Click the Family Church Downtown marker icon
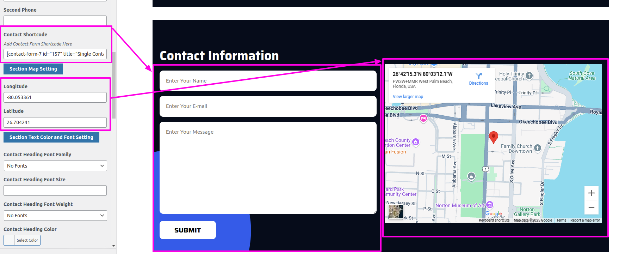This screenshot has width=644, height=254. coord(538,148)
